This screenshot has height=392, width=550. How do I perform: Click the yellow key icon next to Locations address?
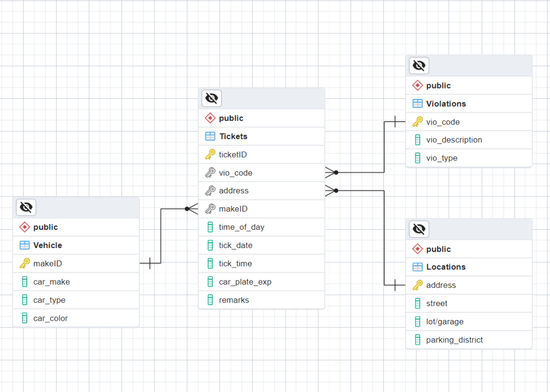click(x=417, y=285)
